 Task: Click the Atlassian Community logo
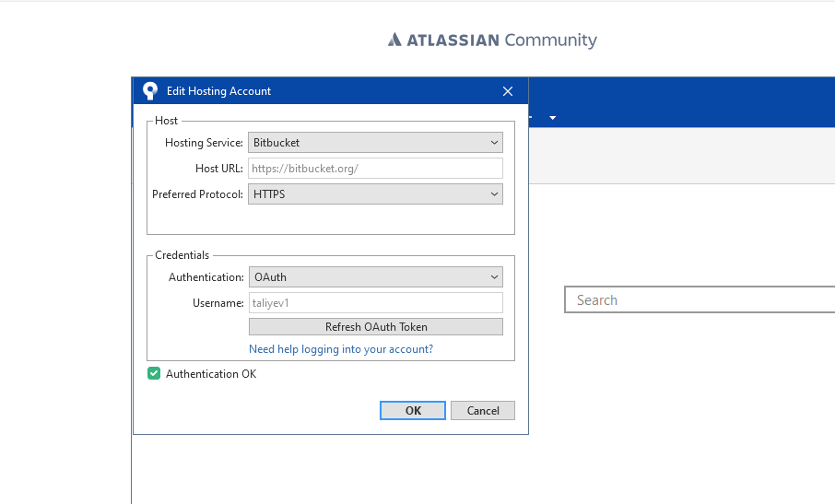492,40
